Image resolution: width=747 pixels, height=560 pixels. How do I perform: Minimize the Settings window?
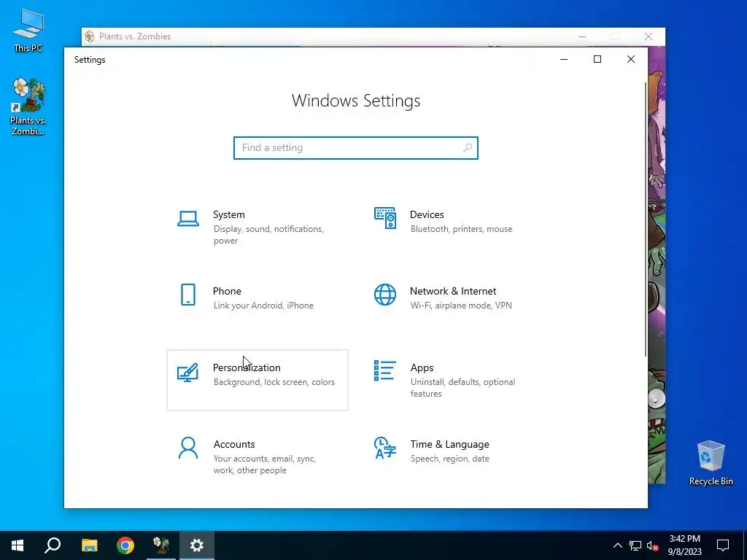point(564,59)
